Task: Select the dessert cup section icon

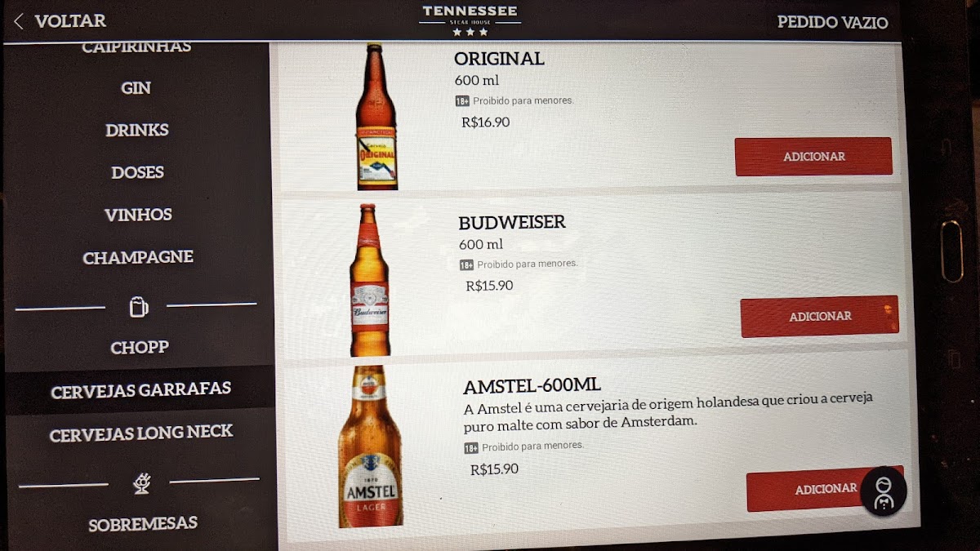Action: (141, 483)
